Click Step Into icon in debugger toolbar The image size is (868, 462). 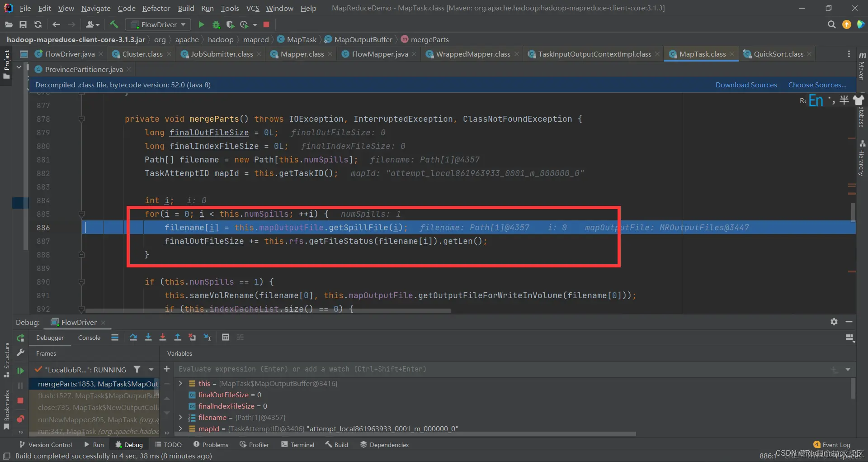tap(148, 337)
